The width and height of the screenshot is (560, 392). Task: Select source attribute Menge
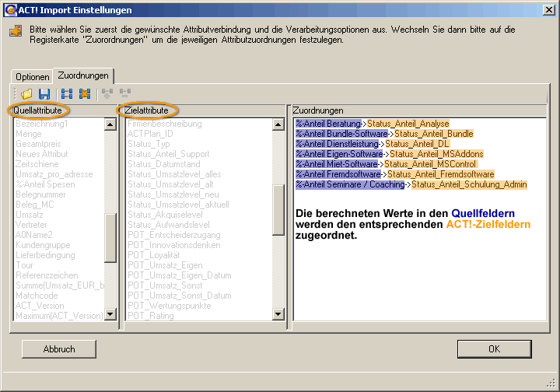[29, 134]
